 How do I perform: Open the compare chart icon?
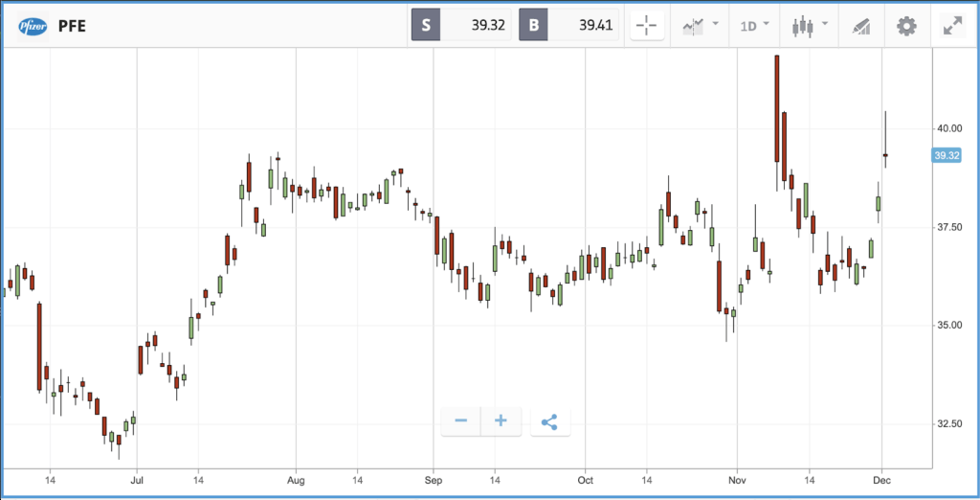pyautogui.click(x=693, y=26)
